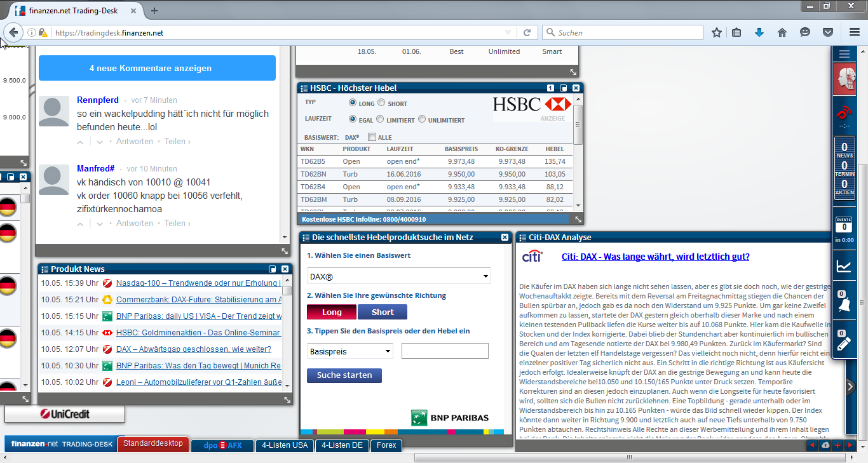
Task: Switch to the 4-Listen USA tab
Action: (284, 445)
